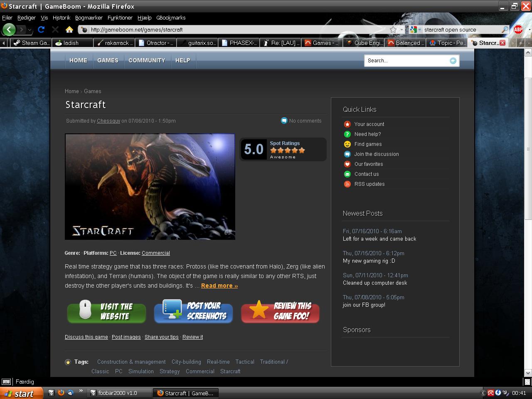Click the Visit The Website button
532x399 pixels.
tap(107, 312)
